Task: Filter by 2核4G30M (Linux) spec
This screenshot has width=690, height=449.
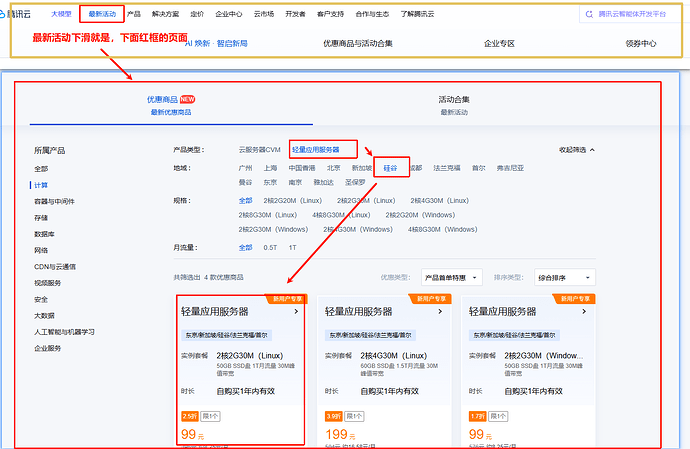Action: coord(440,201)
